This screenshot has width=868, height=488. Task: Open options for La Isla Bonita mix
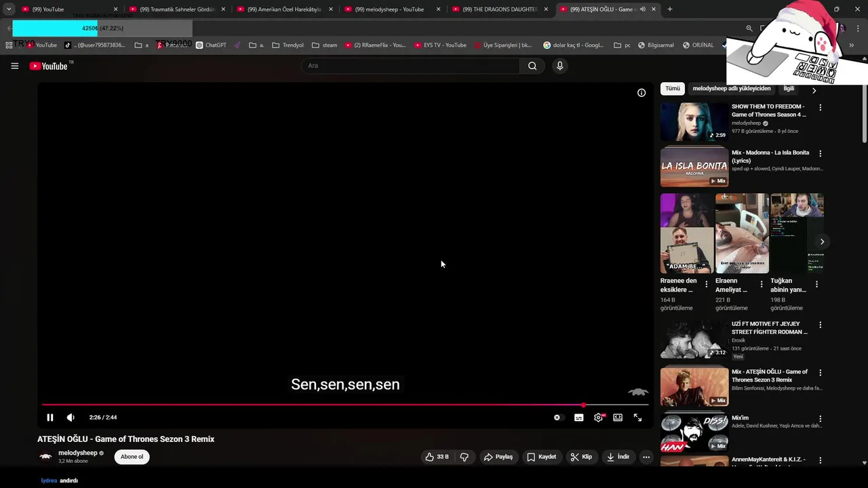[x=820, y=154]
